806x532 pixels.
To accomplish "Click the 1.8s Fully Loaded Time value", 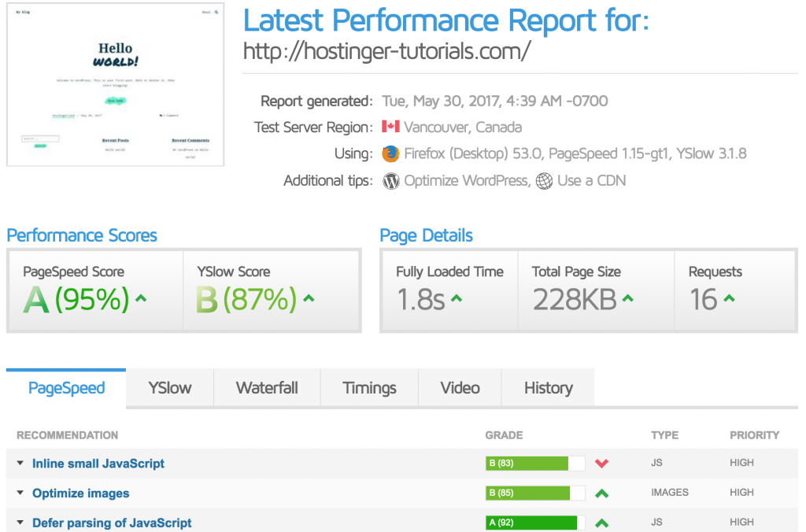I will pos(420,299).
